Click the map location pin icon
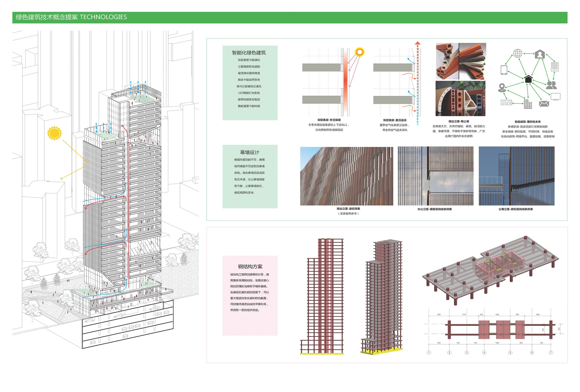This screenshot has height=392, width=580. coord(502,88)
